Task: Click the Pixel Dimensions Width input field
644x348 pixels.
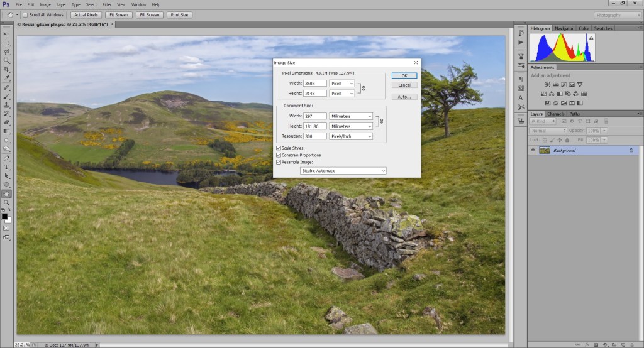Action: click(314, 84)
